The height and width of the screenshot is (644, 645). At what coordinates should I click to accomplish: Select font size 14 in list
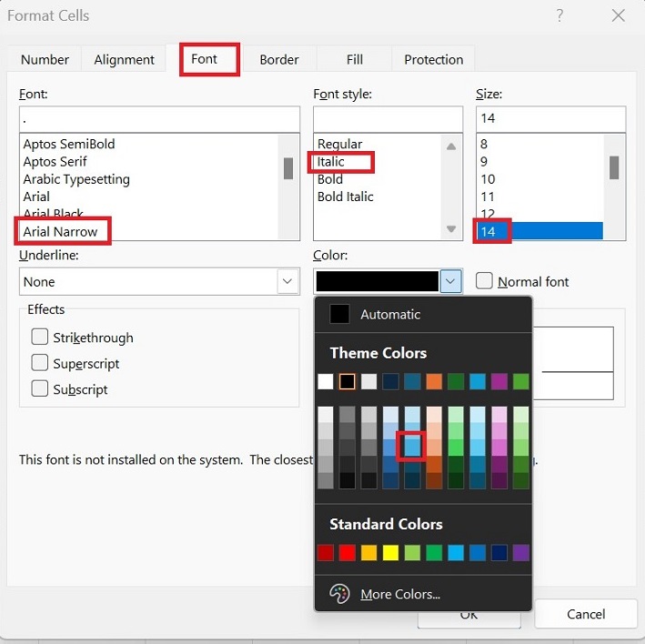pos(539,231)
